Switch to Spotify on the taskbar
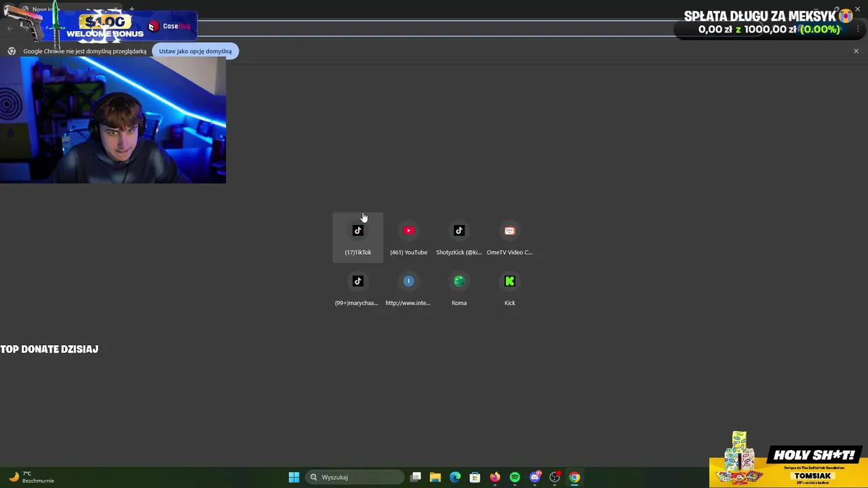 click(x=515, y=477)
